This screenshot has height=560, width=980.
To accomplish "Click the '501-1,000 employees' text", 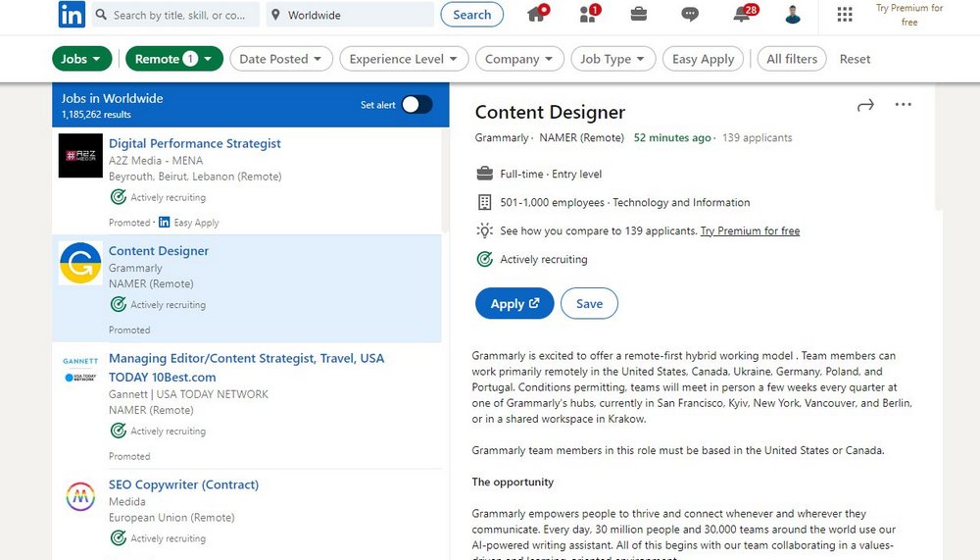I will pyautogui.click(x=552, y=203).
